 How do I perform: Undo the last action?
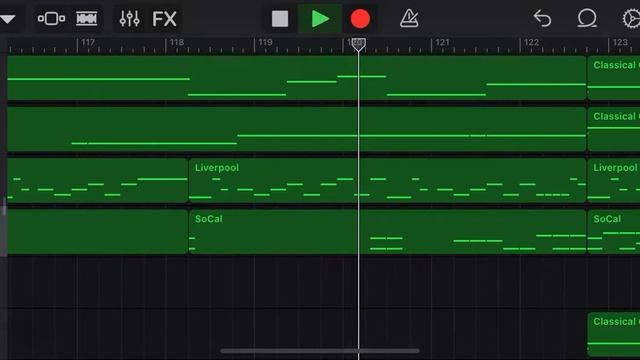point(542,19)
